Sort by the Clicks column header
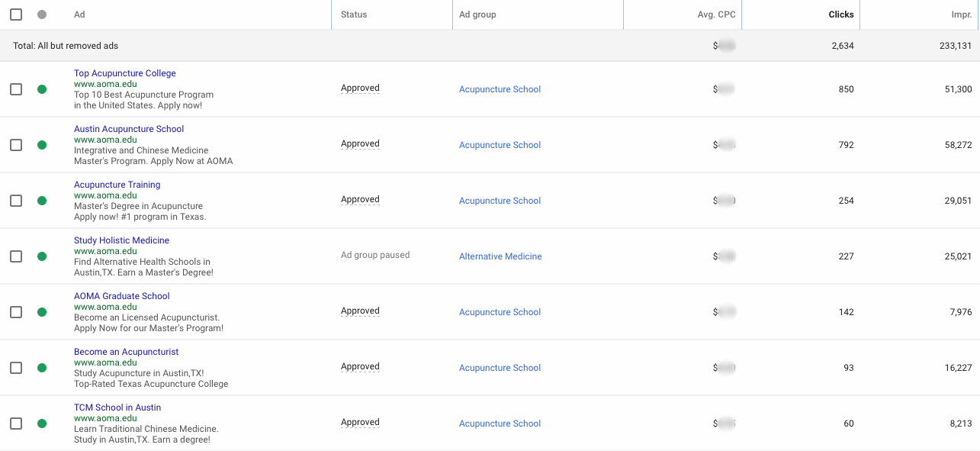Viewport: 980px width, 451px height. tap(841, 14)
